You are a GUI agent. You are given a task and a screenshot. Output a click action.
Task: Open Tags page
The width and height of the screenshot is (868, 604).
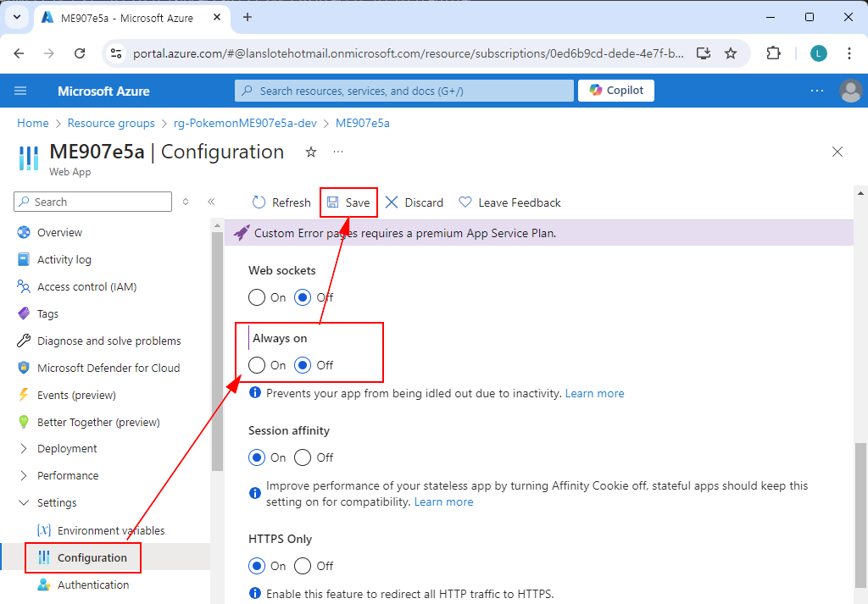47,313
